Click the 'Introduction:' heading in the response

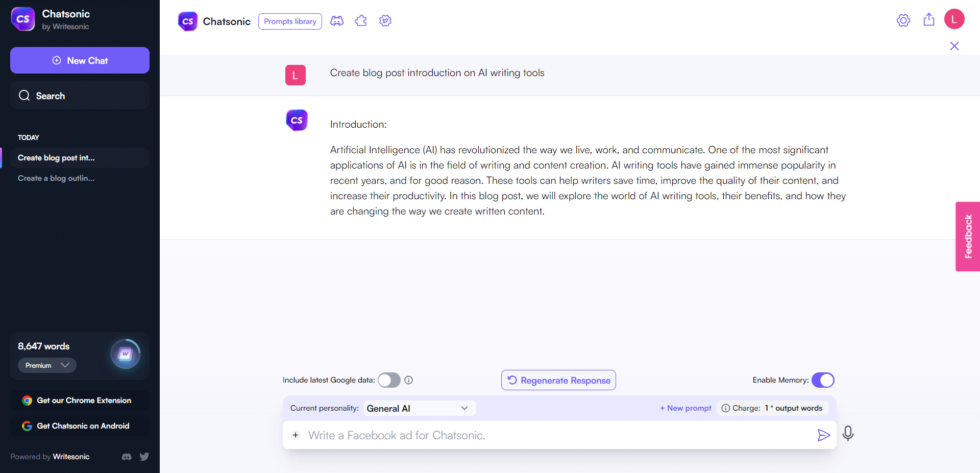(x=358, y=124)
